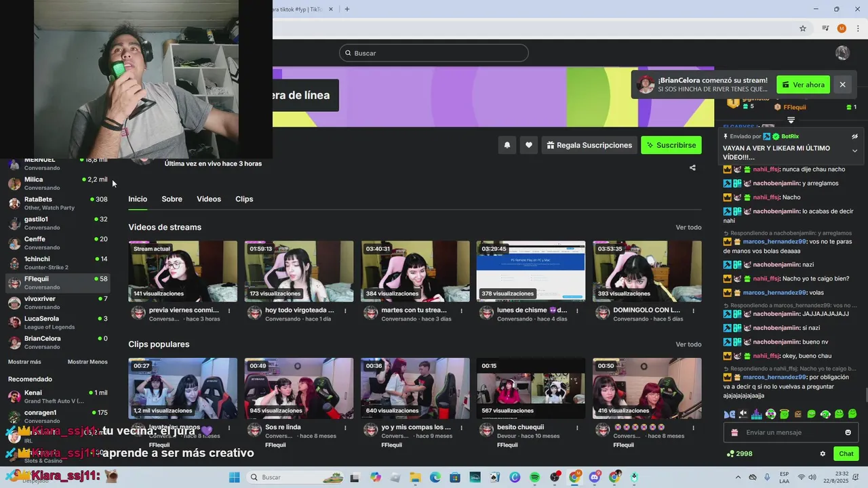The height and width of the screenshot is (488, 868).
Task: Open the emoji picker in message box
Action: tap(848, 432)
